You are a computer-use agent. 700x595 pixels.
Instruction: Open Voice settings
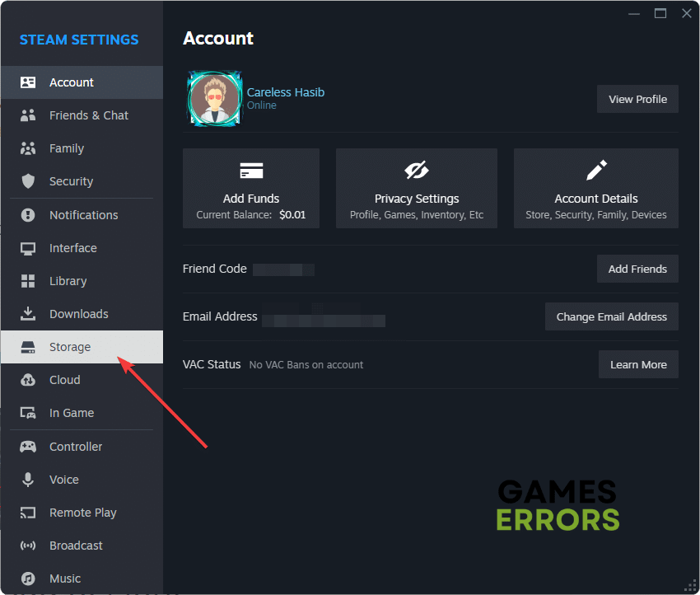point(82,480)
